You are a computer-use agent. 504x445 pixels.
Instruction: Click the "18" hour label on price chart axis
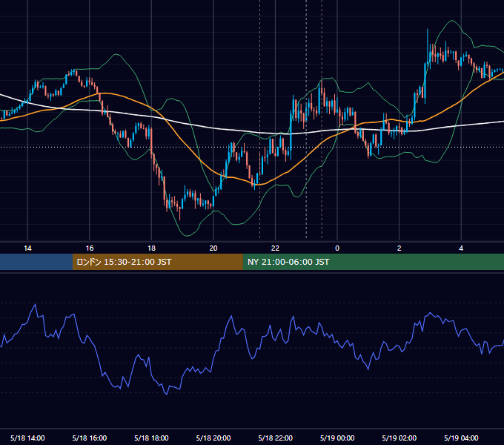click(x=151, y=248)
